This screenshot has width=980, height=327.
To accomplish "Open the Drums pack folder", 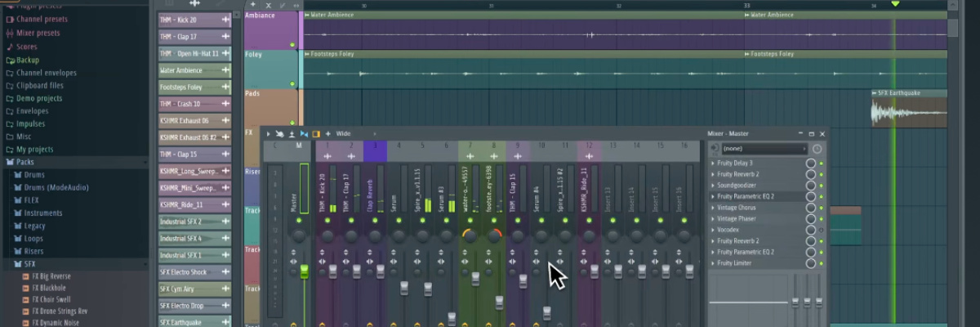I will point(34,175).
